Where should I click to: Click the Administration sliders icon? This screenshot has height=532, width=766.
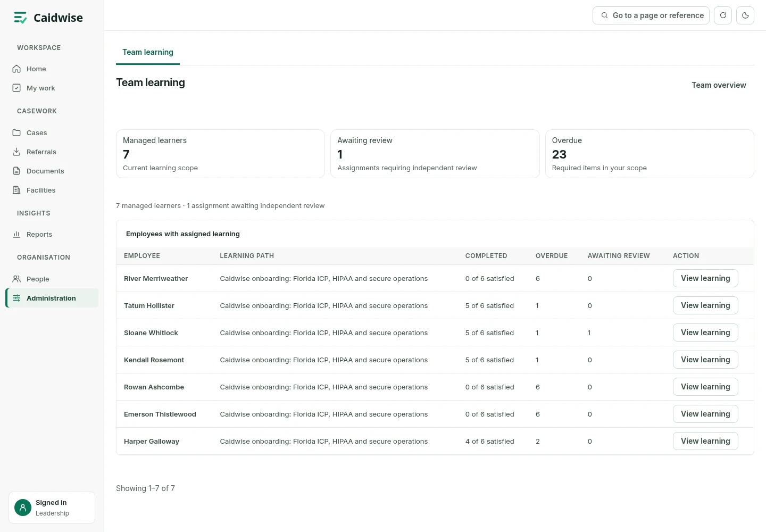(x=16, y=298)
